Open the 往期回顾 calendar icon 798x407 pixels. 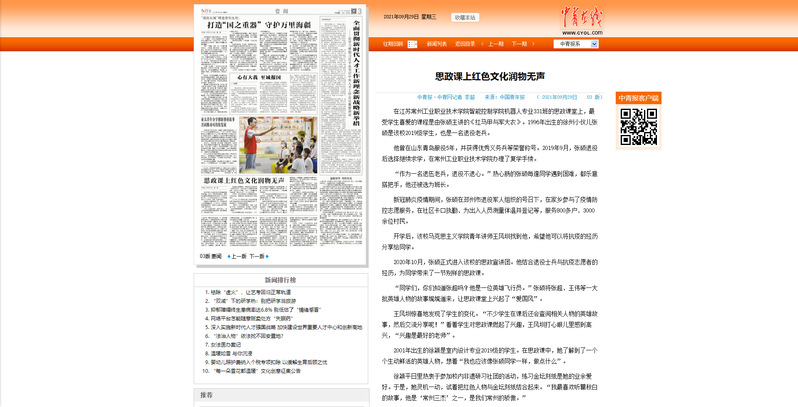(411, 44)
